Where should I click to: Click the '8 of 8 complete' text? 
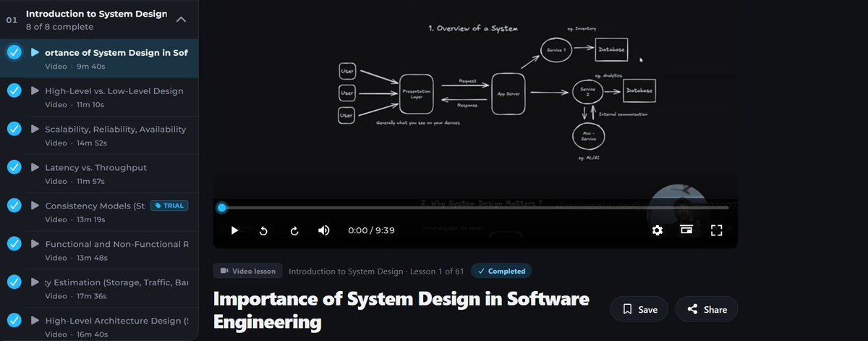(59, 27)
